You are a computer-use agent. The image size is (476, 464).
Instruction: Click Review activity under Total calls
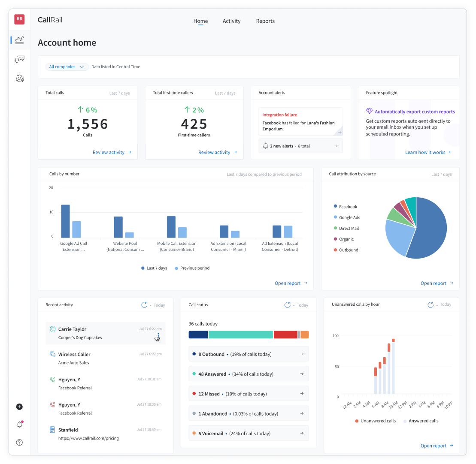[x=112, y=152]
